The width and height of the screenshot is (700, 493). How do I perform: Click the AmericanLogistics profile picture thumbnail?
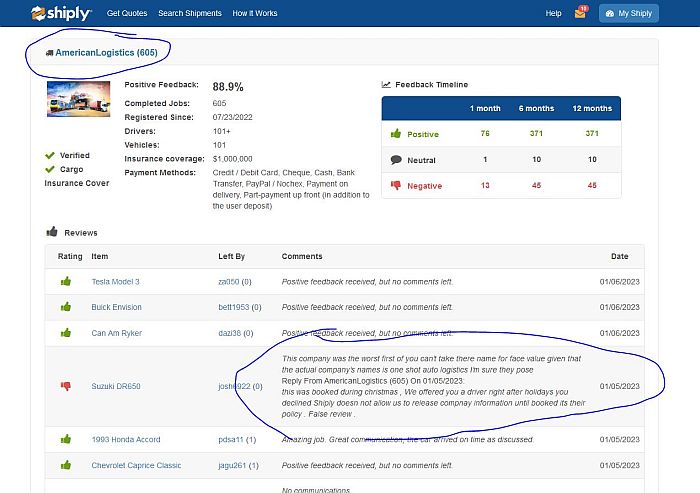[x=79, y=99]
